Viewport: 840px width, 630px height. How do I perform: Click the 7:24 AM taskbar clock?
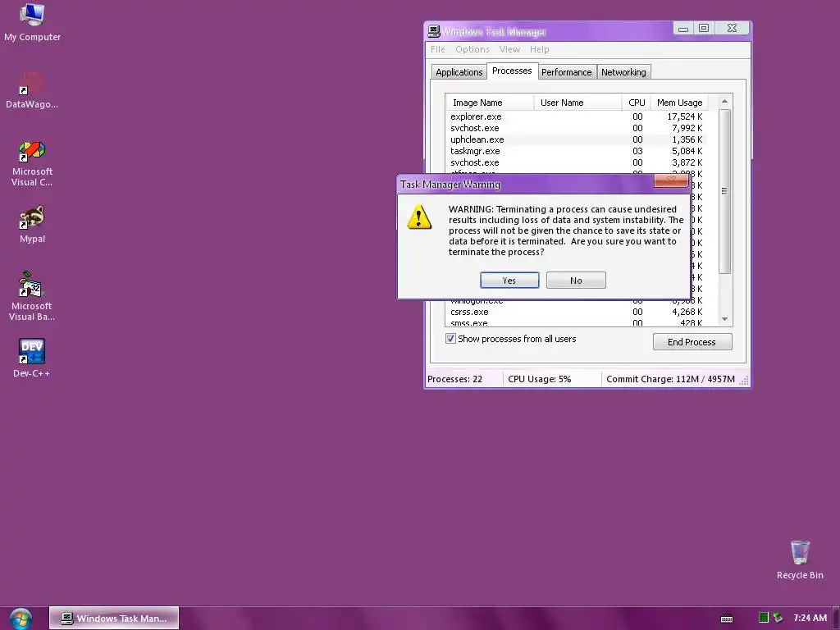click(810, 619)
